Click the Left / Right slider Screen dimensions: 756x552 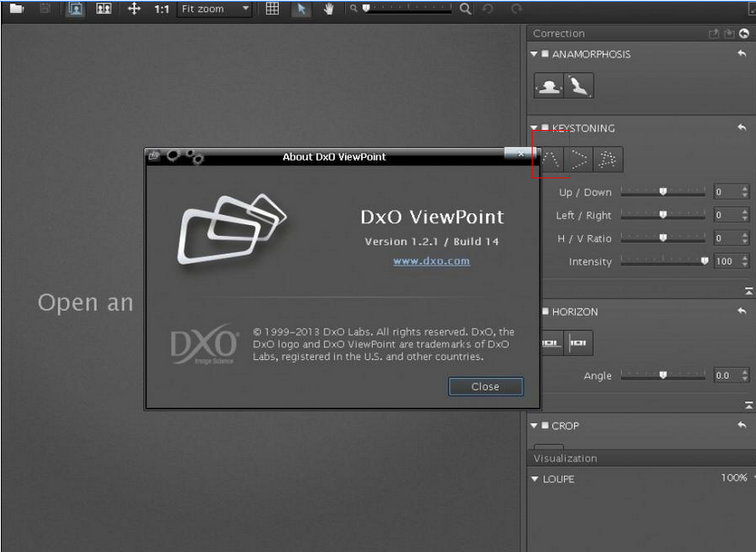click(x=663, y=215)
